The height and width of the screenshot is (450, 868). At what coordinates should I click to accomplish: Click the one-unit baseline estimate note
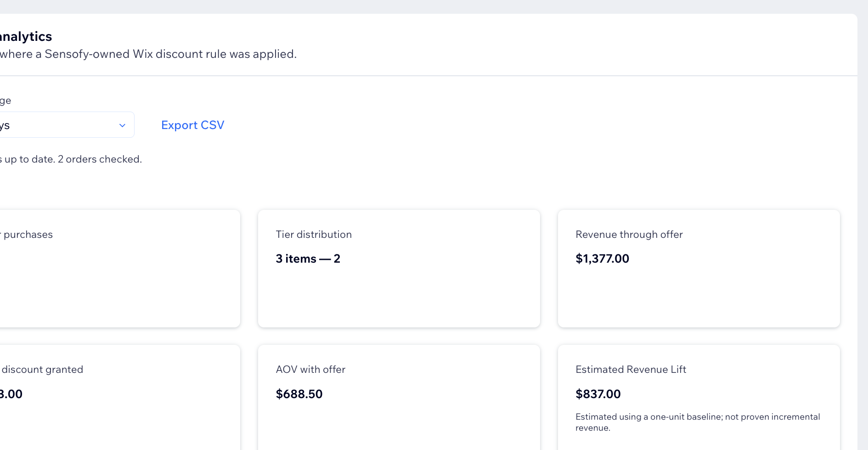tap(698, 422)
